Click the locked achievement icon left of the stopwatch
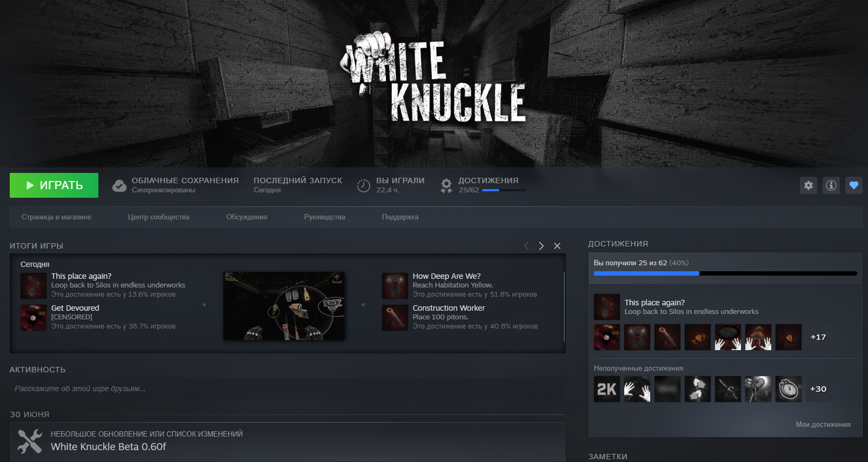868x462 pixels. coord(758,389)
